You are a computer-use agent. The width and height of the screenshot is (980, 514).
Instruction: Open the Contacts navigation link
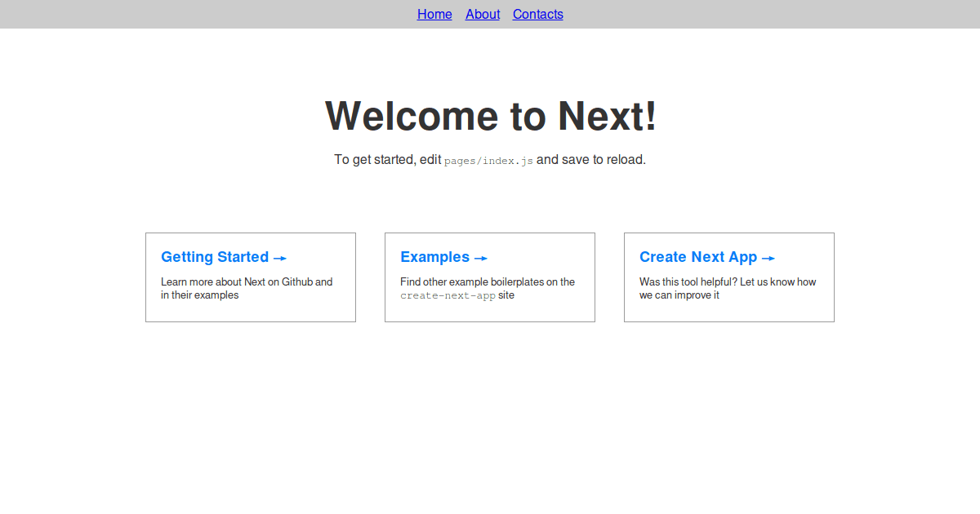point(538,15)
